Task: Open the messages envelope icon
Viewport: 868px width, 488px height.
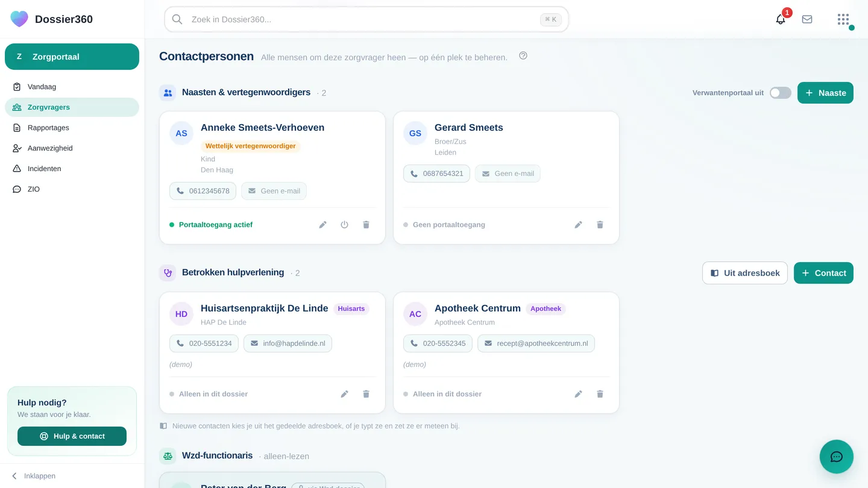Action: [x=807, y=19]
